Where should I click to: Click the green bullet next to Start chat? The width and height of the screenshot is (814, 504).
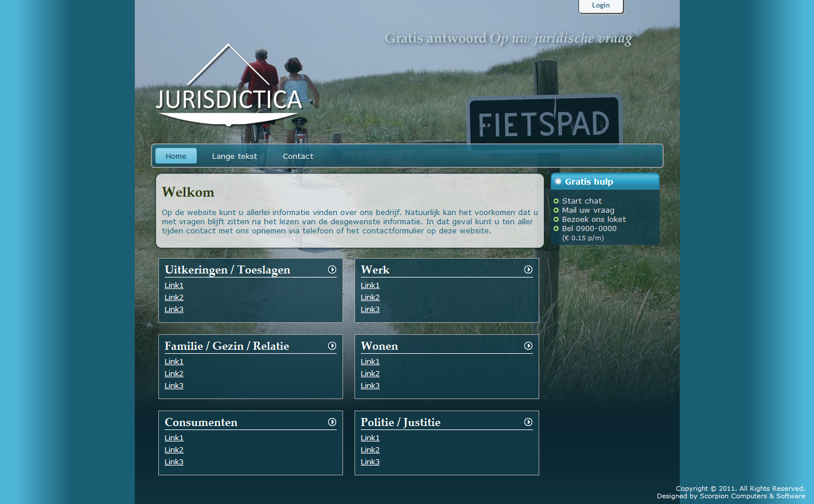(x=556, y=201)
